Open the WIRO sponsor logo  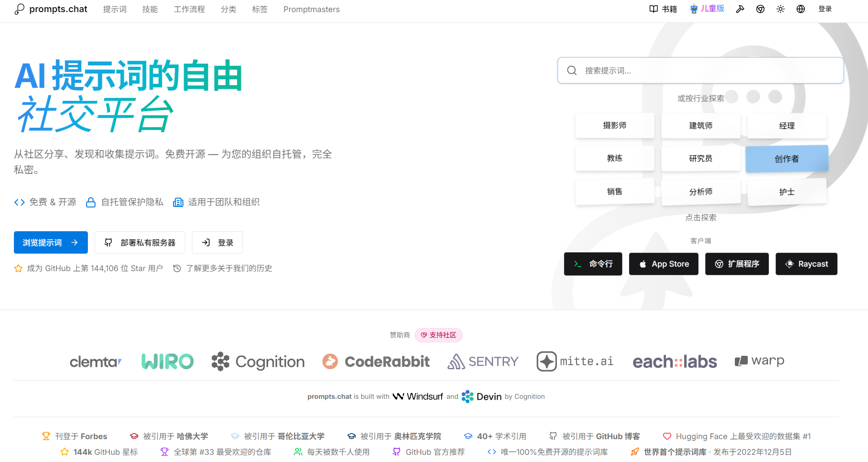click(x=168, y=362)
